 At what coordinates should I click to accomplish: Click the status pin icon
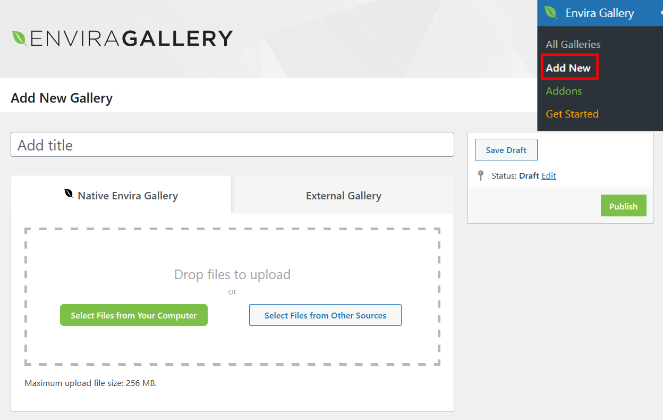pyautogui.click(x=481, y=175)
